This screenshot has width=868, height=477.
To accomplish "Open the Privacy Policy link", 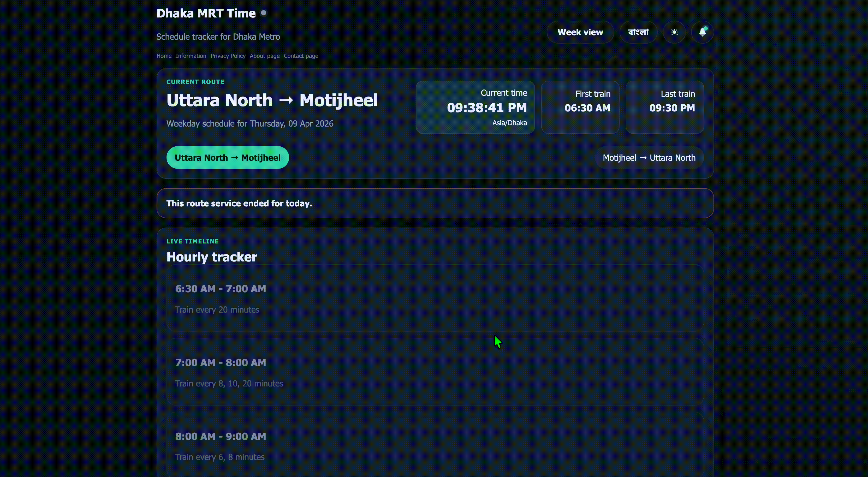I will click(228, 56).
